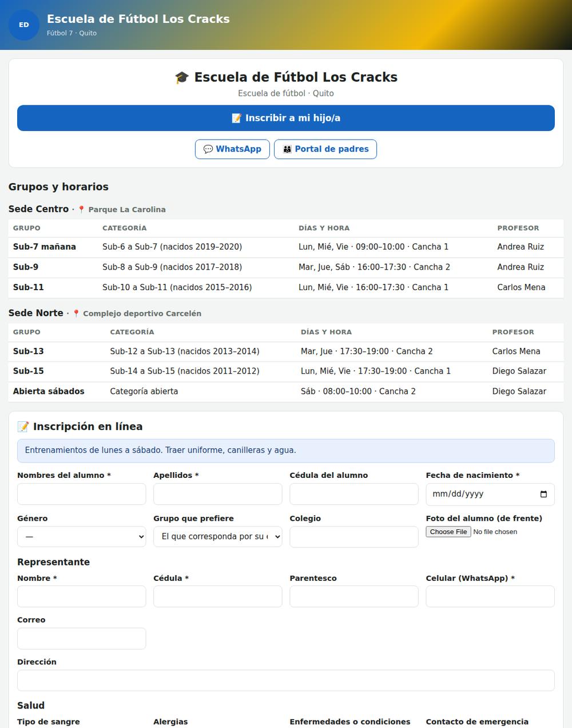Focus the Apellidos field
This screenshot has height=728, width=572.
pyautogui.click(x=218, y=494)
